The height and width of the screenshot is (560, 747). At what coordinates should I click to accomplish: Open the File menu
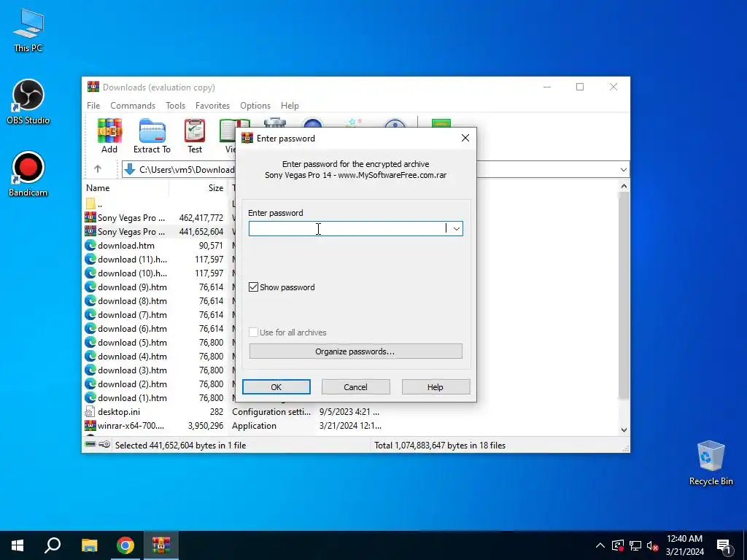point(93,106)
